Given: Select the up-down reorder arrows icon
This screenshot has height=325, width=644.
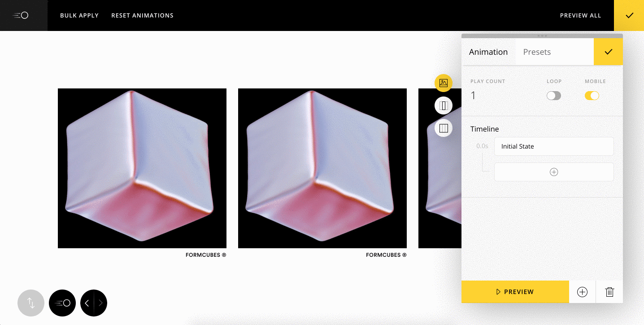Looking at the screenshot, I should (30, 303).
